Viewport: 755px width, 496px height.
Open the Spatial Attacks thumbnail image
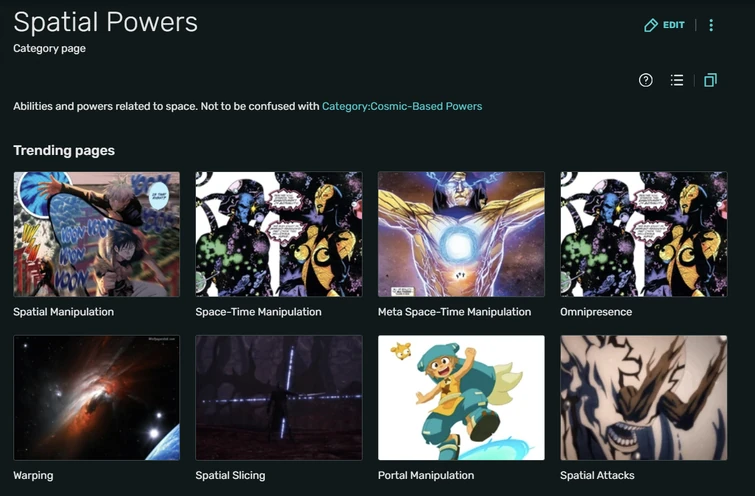point(644,398)
